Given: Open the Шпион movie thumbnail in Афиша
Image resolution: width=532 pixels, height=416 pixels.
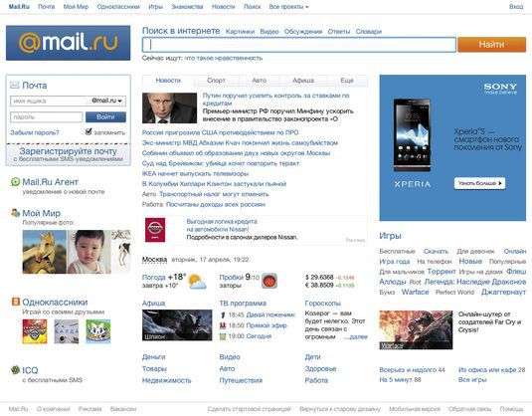Looking at the screenshot, I should pyautogui.click(x=177, y=325).
